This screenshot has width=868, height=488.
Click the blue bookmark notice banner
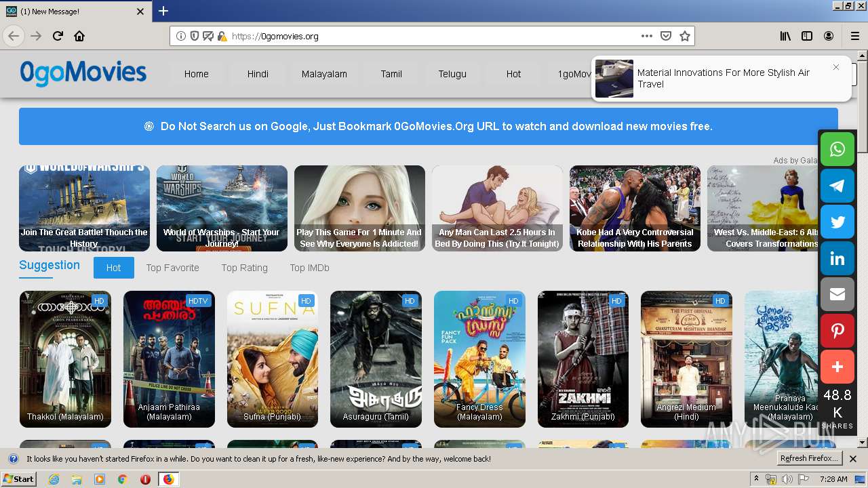[x=429, y=126]
